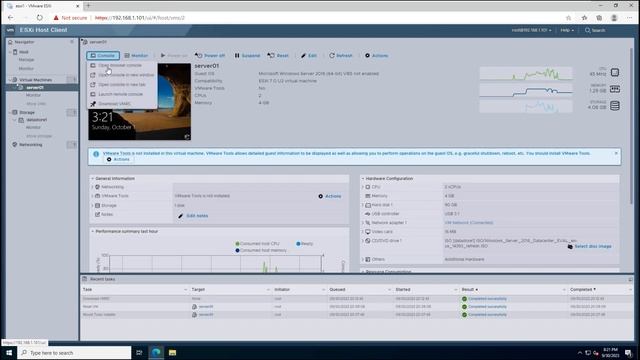Click the Host tree icon in Navigator

tap(15, 52)
